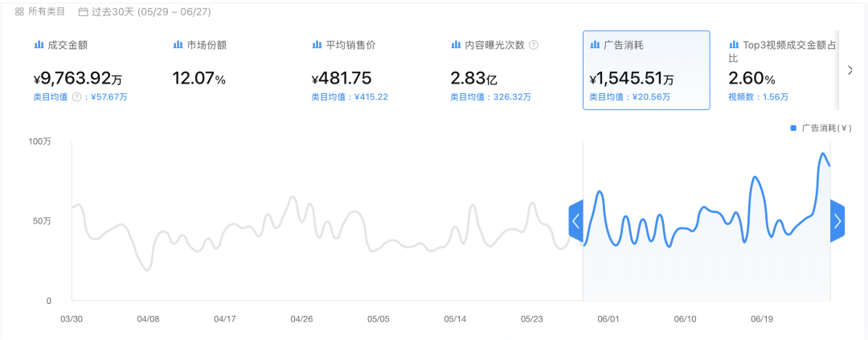Click the ¥9,763.92万 transaction amount value
868x340 pixels.
point(78,79)
